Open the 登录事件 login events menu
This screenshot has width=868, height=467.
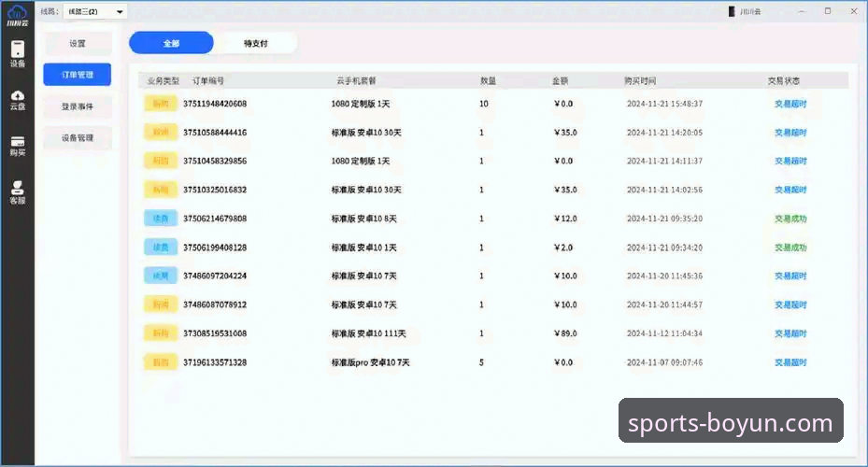pos(78,106)
